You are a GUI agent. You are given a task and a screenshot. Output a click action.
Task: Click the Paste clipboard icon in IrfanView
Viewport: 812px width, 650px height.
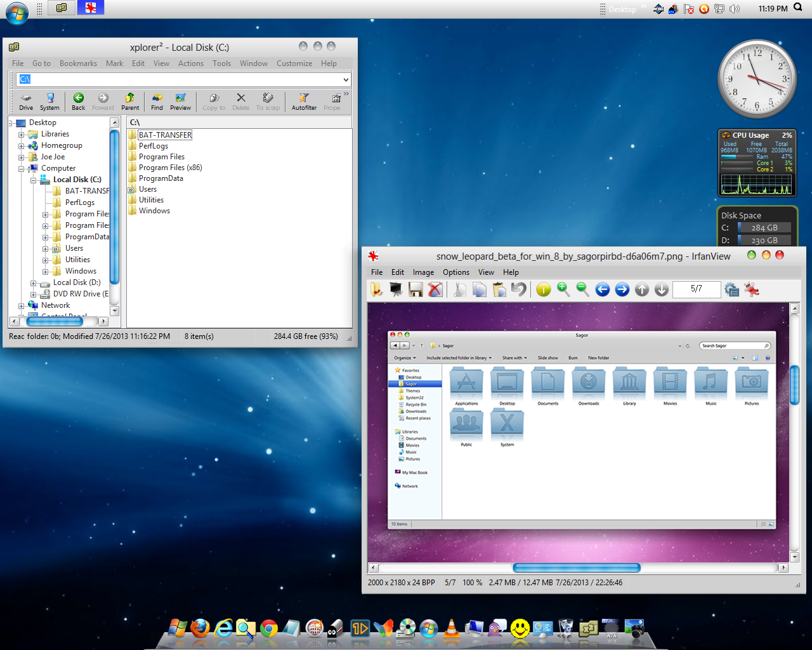[499, 289]
